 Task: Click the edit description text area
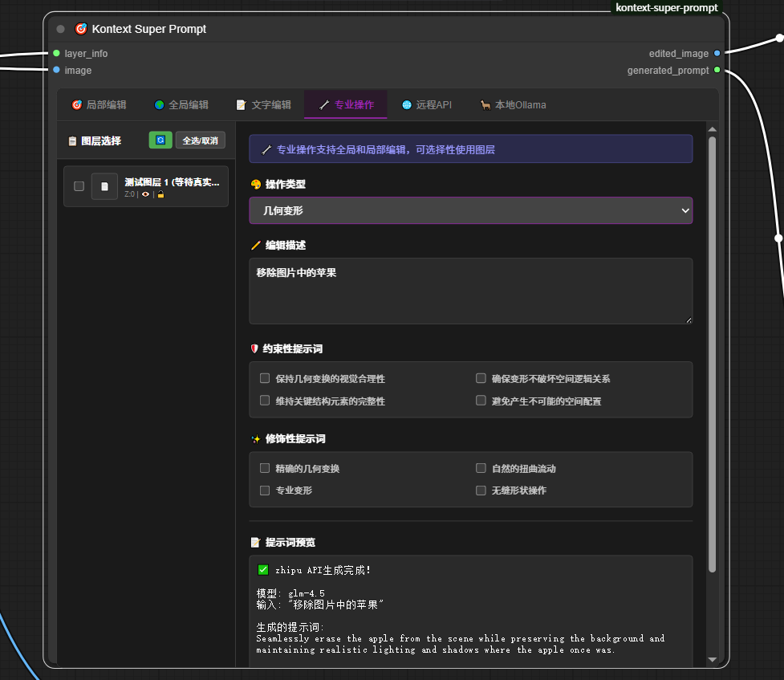click(x=471, y=291)
